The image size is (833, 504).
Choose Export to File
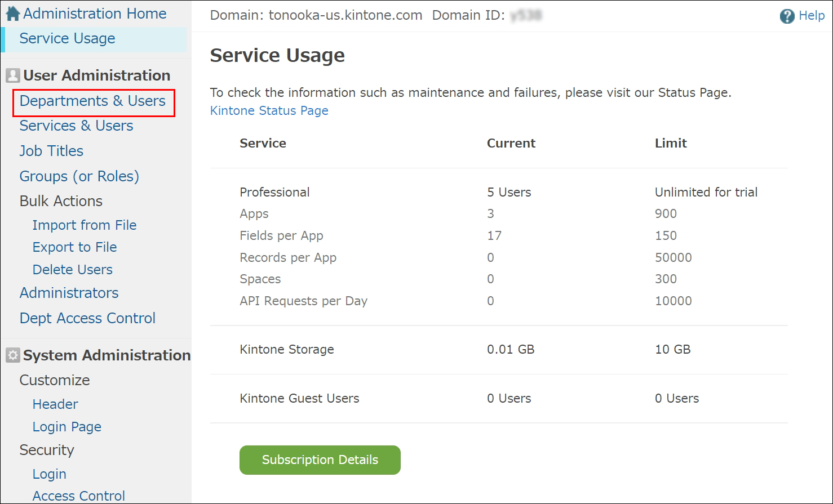click(74, 247)
